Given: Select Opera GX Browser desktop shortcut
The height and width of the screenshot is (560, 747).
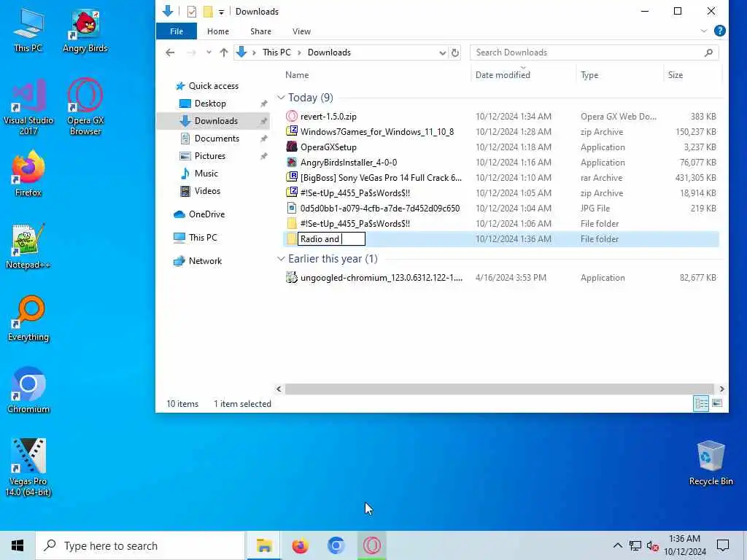Looking at the screenshot, I should (x=85, y=106).
